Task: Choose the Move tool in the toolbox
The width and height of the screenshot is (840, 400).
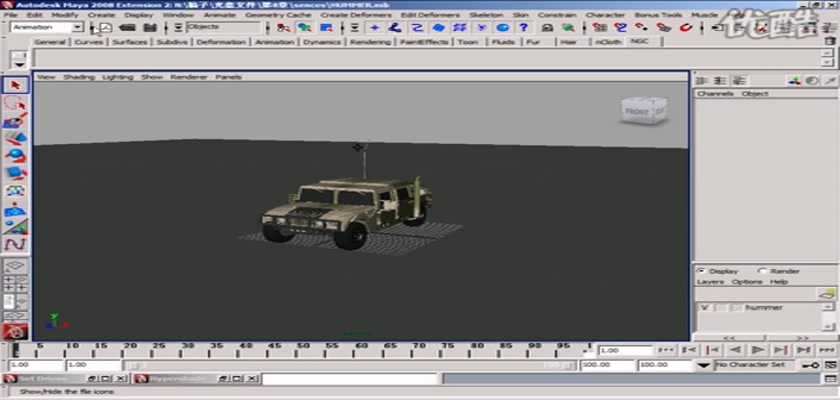Action: coord(16,138)
